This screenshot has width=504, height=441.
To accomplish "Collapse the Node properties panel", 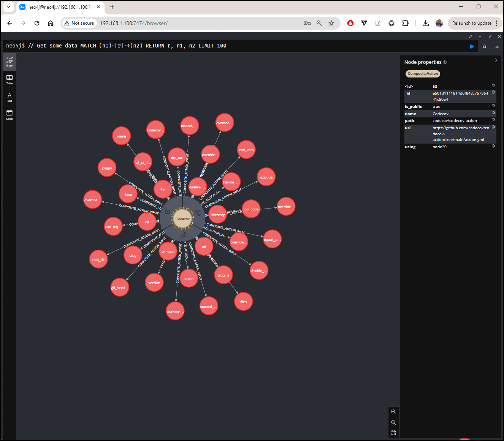I will (x=496, y=60).
